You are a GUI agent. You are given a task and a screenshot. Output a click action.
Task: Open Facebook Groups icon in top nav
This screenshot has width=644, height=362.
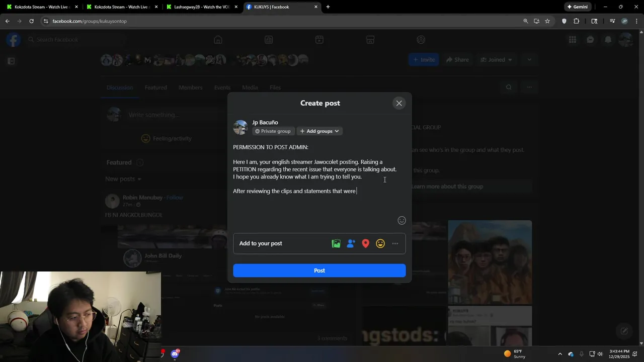pyautogui.click(x=421, y=40)
